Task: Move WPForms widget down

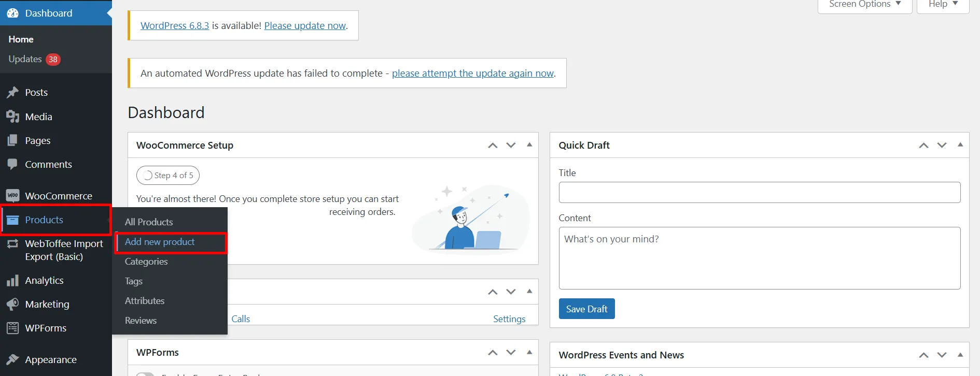Action: pyautogui.click(x=511, y=353)
